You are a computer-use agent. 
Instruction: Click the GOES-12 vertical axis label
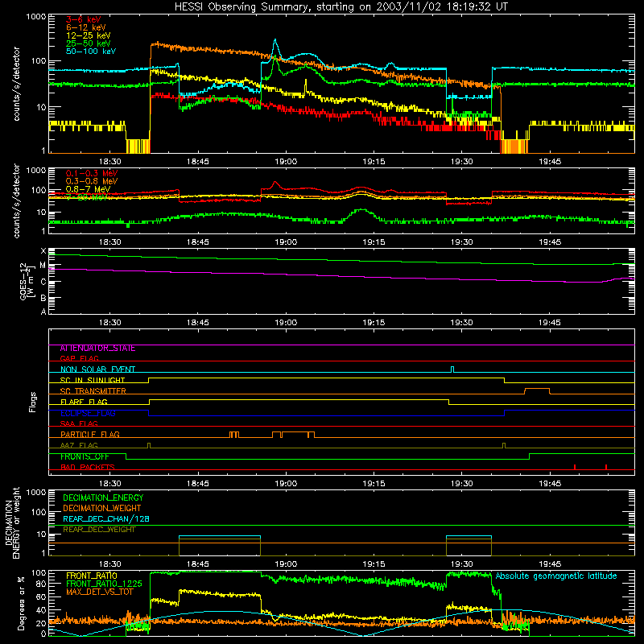click(27, 281)
